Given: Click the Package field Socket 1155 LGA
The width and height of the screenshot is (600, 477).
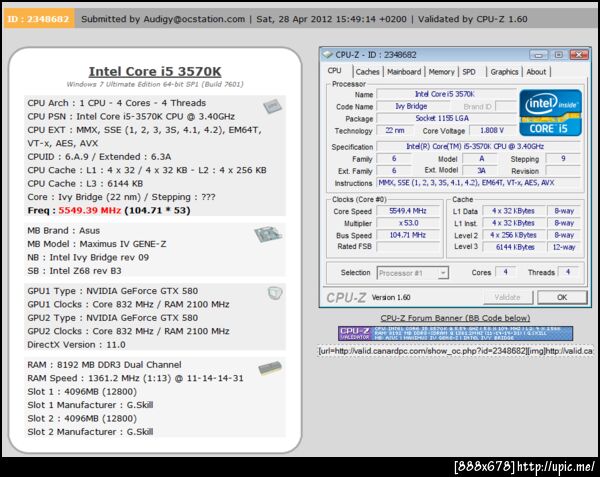Looking at the screenshot, I should coord(446,119).
